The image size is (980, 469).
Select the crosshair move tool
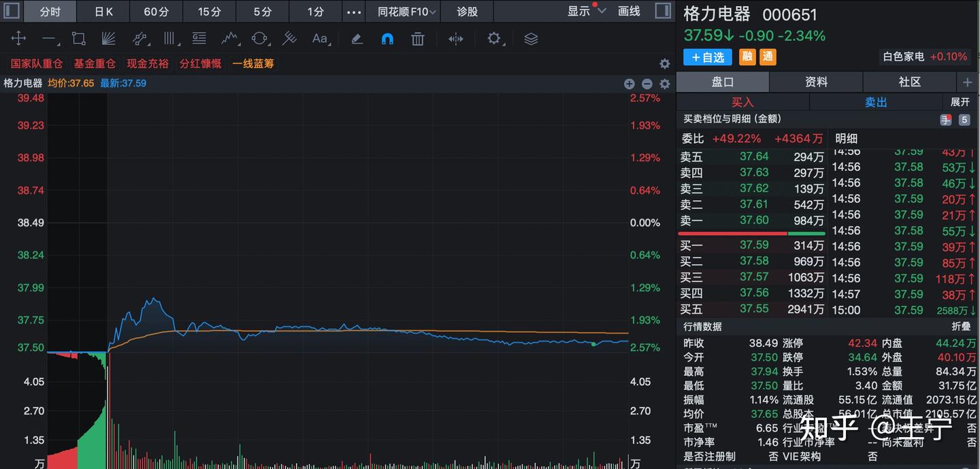coord(18,39)
